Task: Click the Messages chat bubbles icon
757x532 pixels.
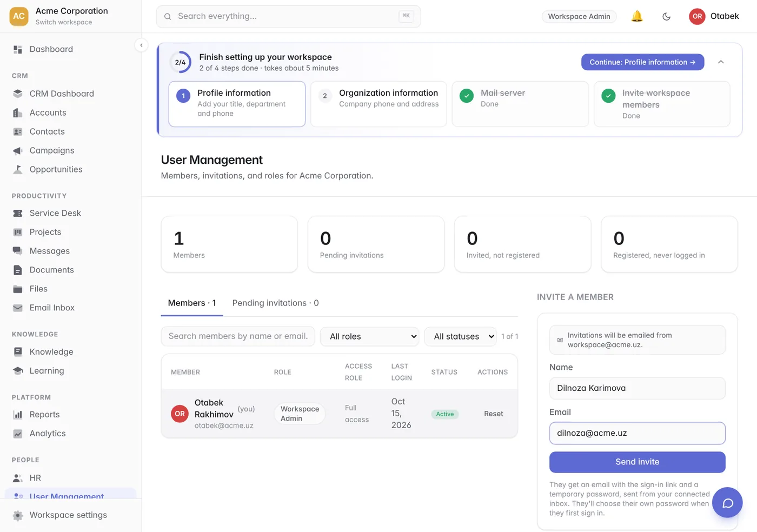Action: (x=18, y=251)
